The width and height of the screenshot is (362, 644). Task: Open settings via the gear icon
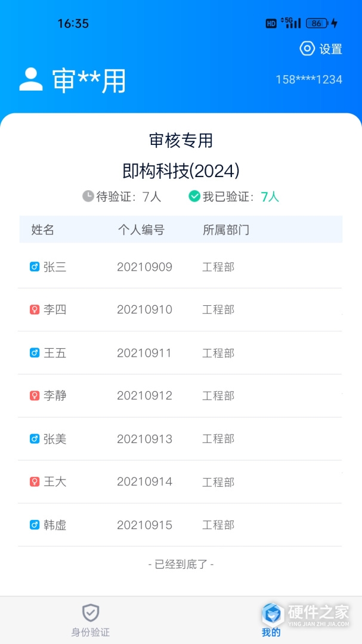[307, 49]
